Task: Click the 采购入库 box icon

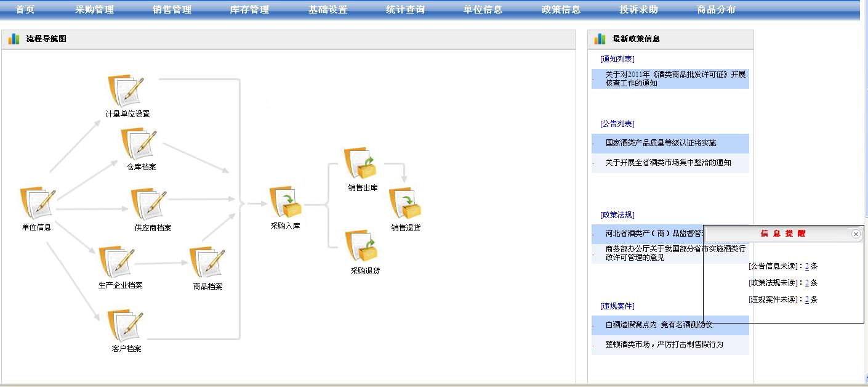Action: (x=286, y=203)
